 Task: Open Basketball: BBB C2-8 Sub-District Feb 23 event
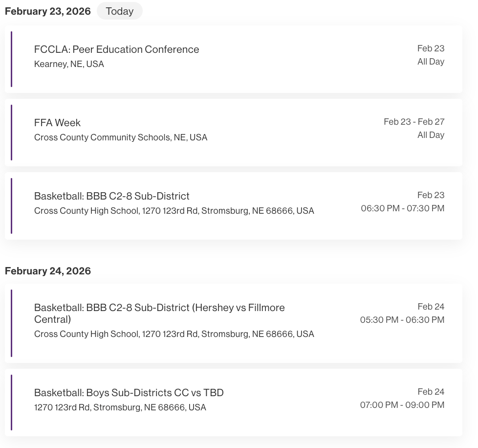pos(111,196)
